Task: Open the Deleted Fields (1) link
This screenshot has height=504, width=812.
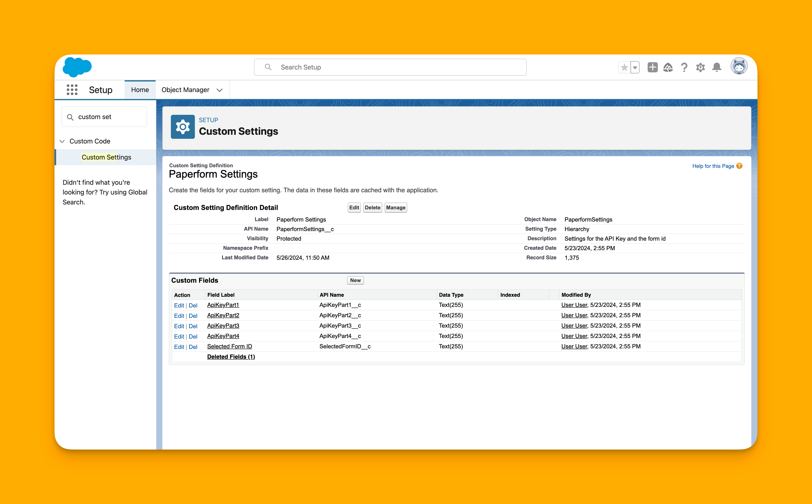Action: 231,357
